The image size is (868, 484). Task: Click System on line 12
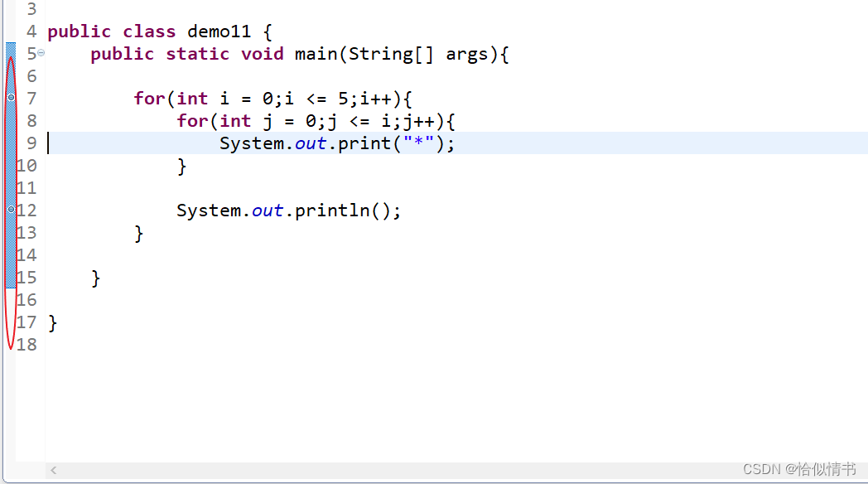click(x=209, y=211)
